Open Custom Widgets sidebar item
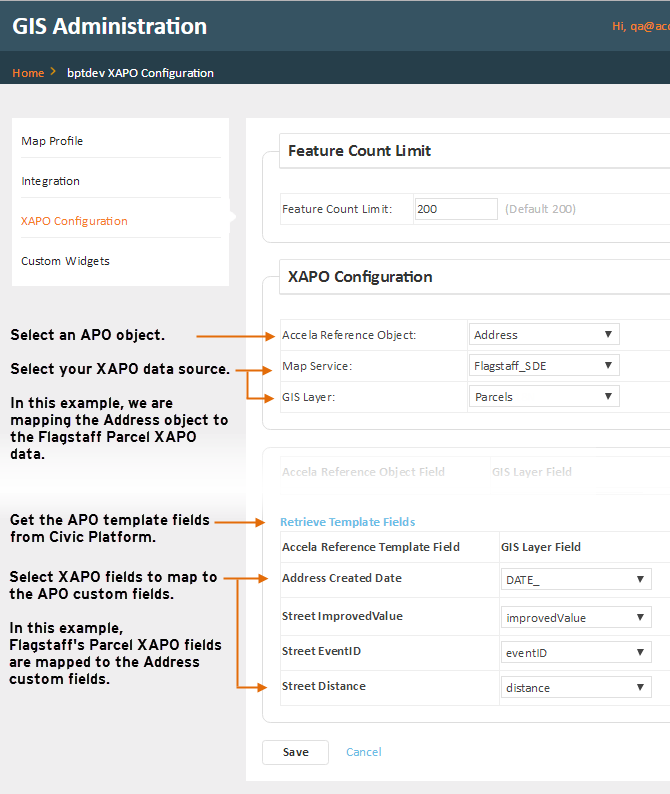The image size is (670, 794). coord(65,261)
